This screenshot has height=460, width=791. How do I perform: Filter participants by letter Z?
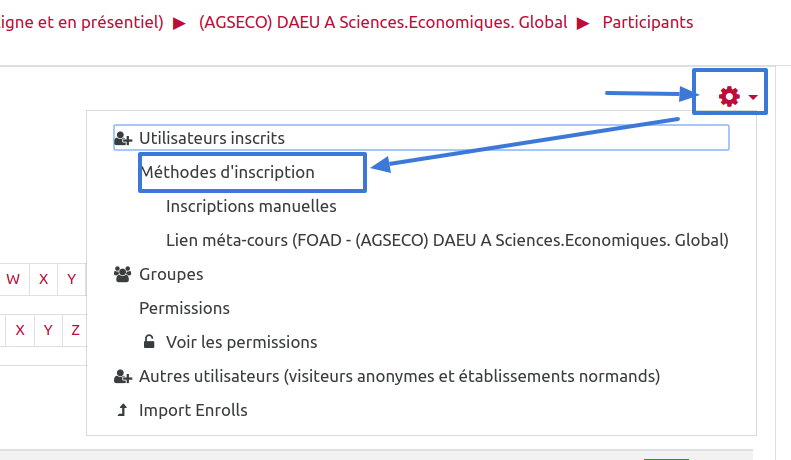[x=75, y=329]
